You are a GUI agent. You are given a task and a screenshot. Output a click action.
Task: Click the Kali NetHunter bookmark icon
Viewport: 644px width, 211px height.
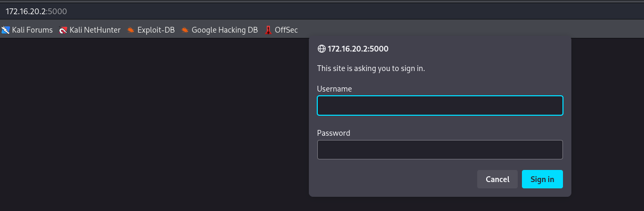tap(64, 30)
